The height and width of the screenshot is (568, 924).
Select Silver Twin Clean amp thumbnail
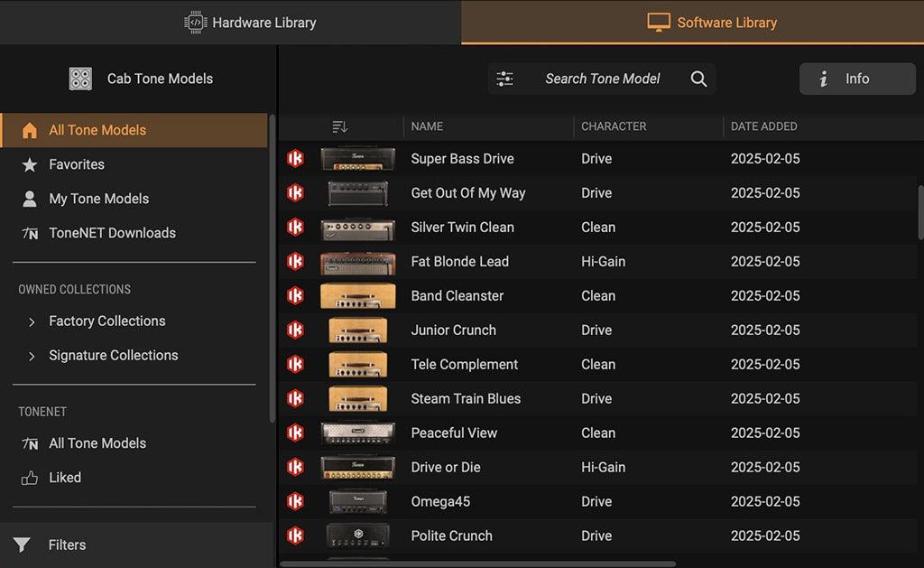click(x=357, y=228)
